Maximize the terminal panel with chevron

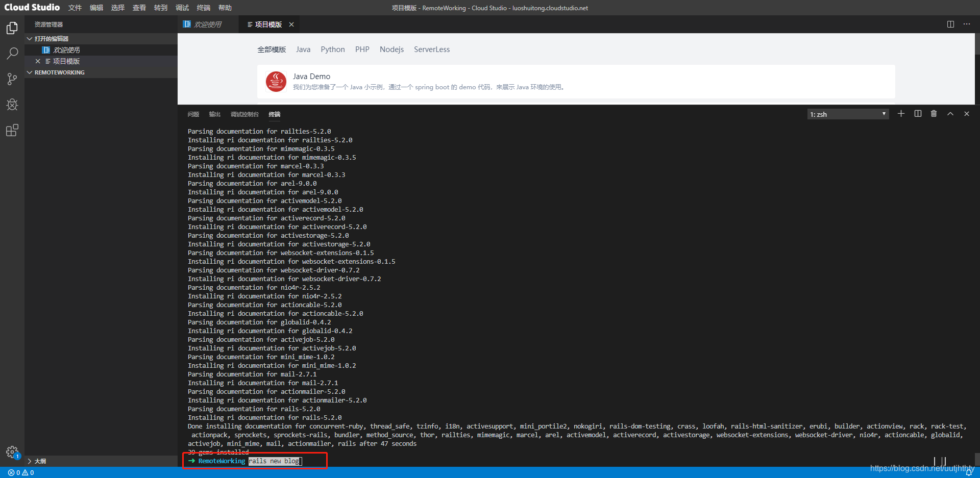pos(950,114)
